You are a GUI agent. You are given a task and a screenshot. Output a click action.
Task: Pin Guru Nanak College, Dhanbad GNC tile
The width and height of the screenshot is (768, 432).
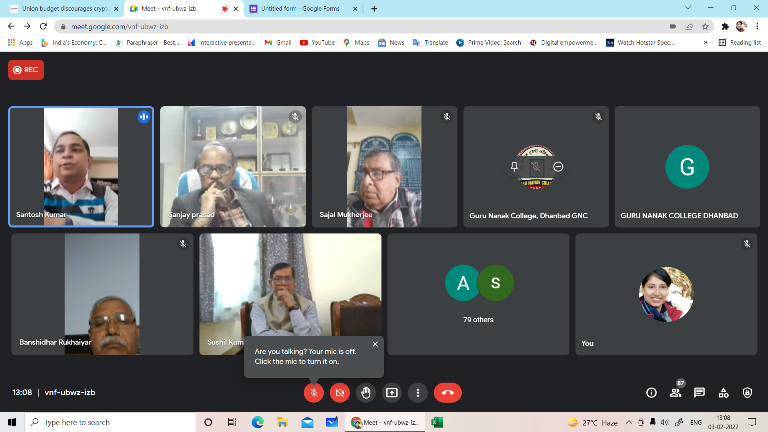516,167
